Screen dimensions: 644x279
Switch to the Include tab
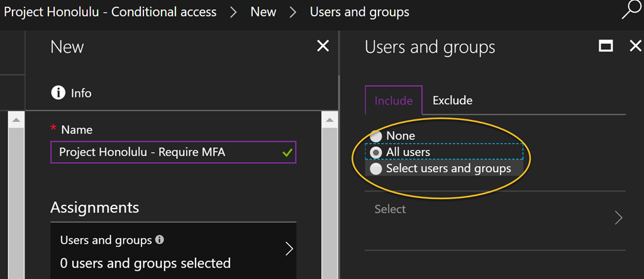coord(394,100)
